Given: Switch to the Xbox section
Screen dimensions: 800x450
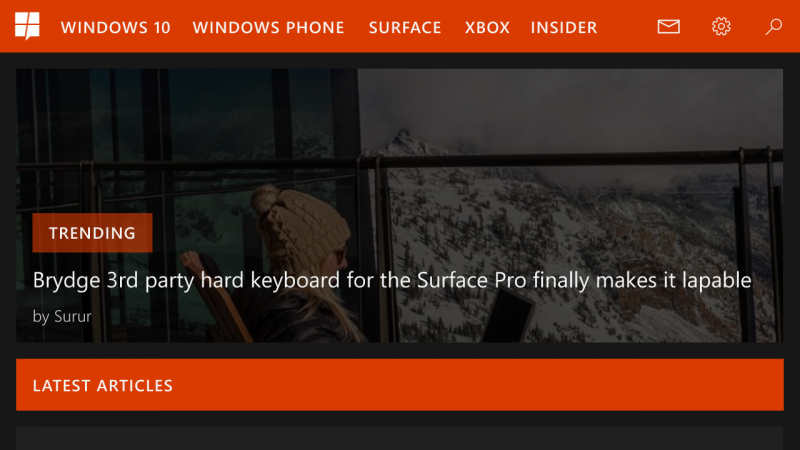Looking at the screenshot, I should [x=487, y=28].
